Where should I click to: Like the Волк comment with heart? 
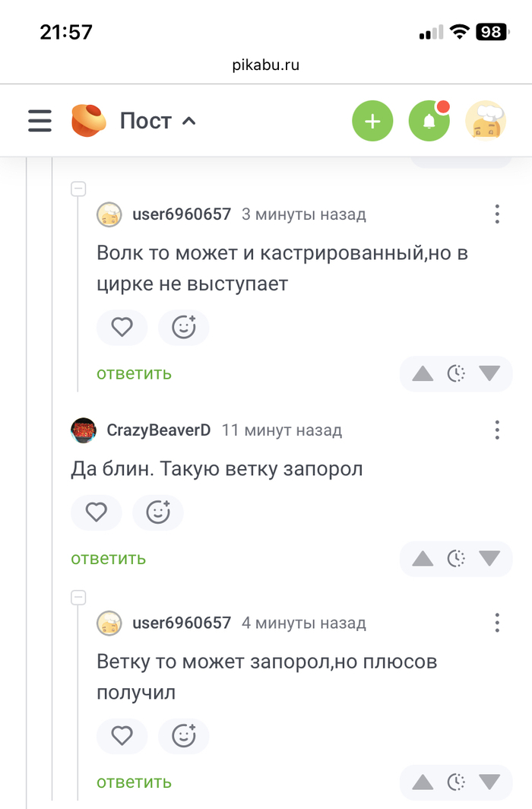122,328
